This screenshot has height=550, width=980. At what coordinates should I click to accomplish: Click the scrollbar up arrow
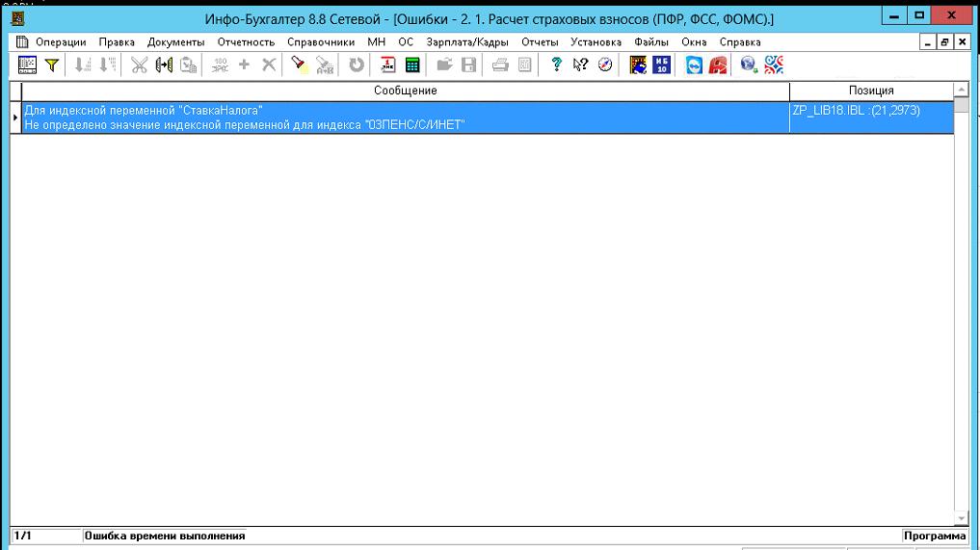pos(962,91)
